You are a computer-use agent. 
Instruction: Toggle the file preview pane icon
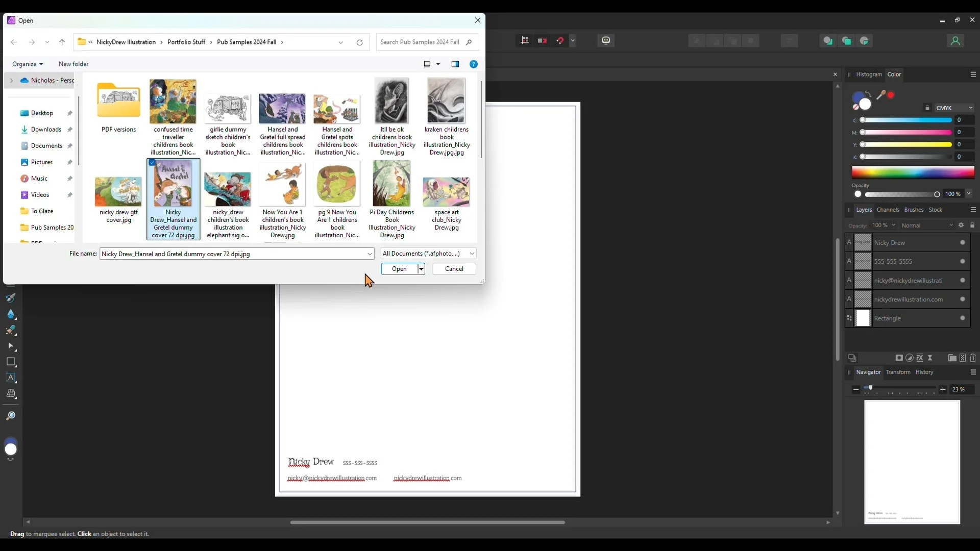click(x=455, y=64)
